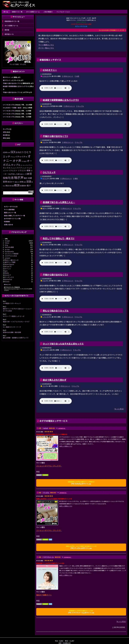Click the orange ワクワクメール公式サイト PR button
This screenshot has width=129, height=644.
pos(81,612)
